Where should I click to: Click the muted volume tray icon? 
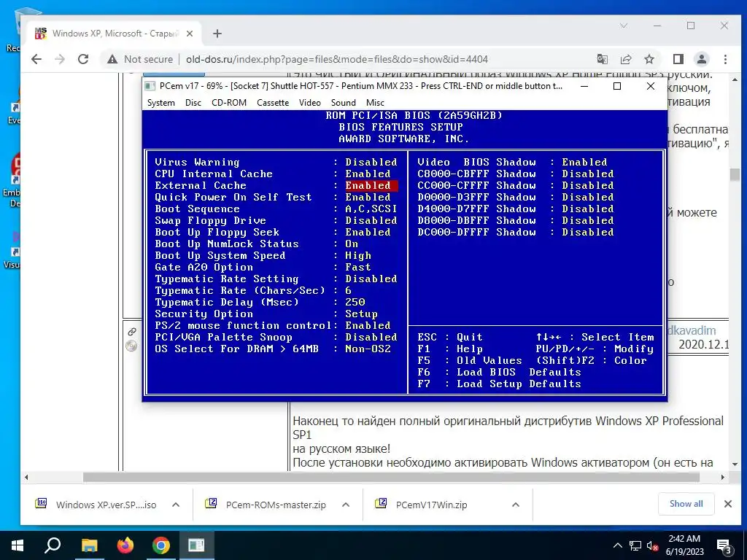pyautogui.click(x=652, y=545)
